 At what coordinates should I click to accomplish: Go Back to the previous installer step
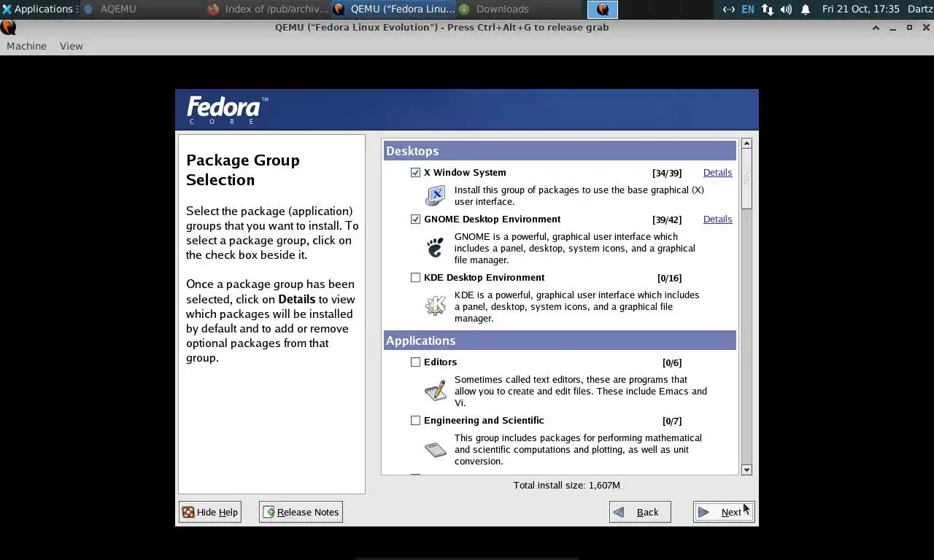640,512
